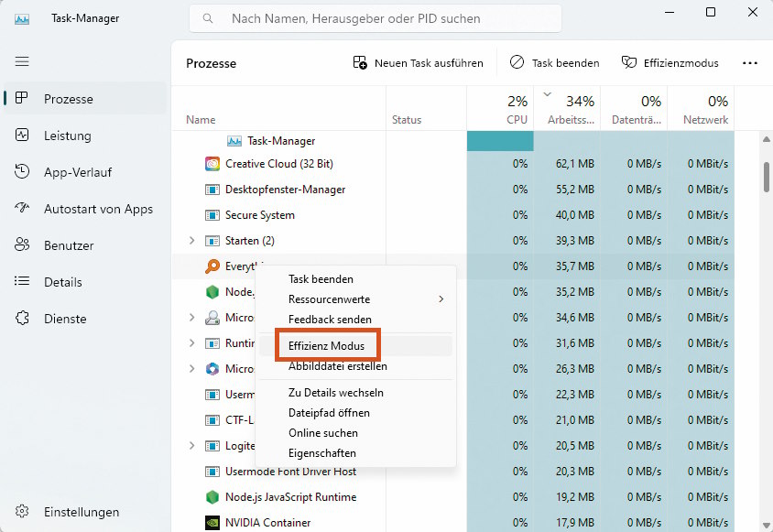Image resolution: width=773 pixels, height=532 pixels.
Task: Click the Starten process icon
Action: coord(212,241)
